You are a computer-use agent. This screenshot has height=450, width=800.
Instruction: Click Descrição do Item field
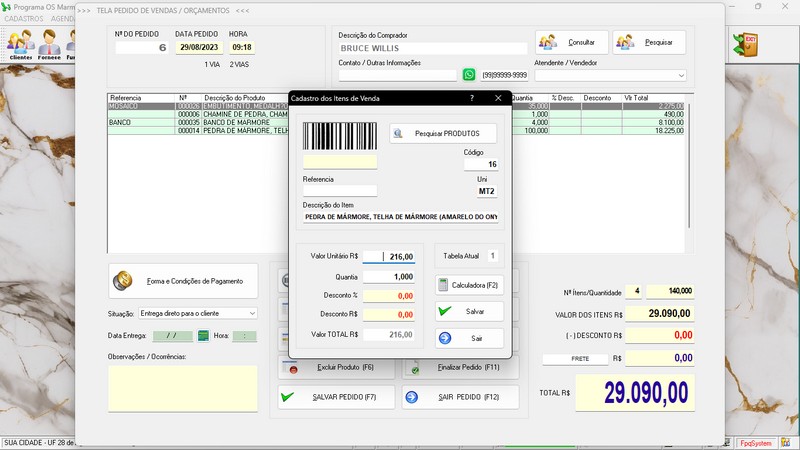401,217
